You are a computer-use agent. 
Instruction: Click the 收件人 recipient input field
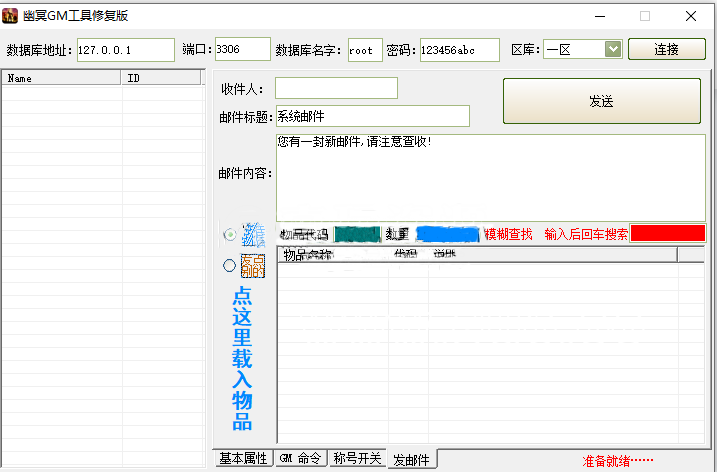[336, 89]
